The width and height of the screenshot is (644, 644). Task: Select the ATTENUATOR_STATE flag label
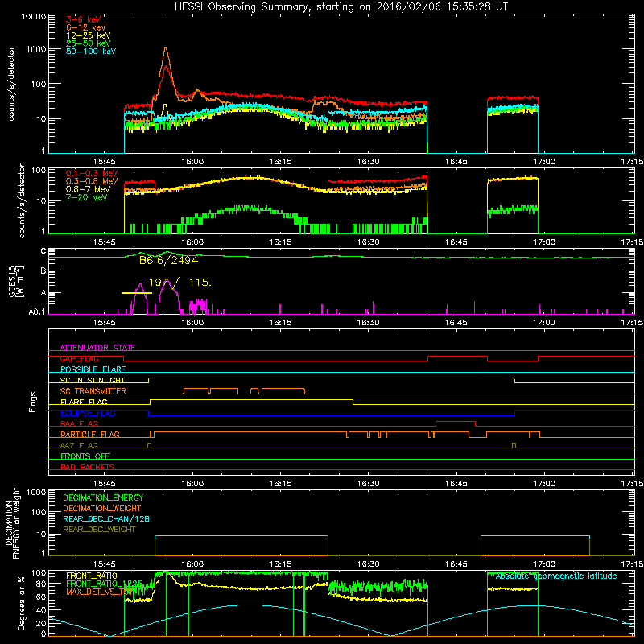tap(97, 348)
